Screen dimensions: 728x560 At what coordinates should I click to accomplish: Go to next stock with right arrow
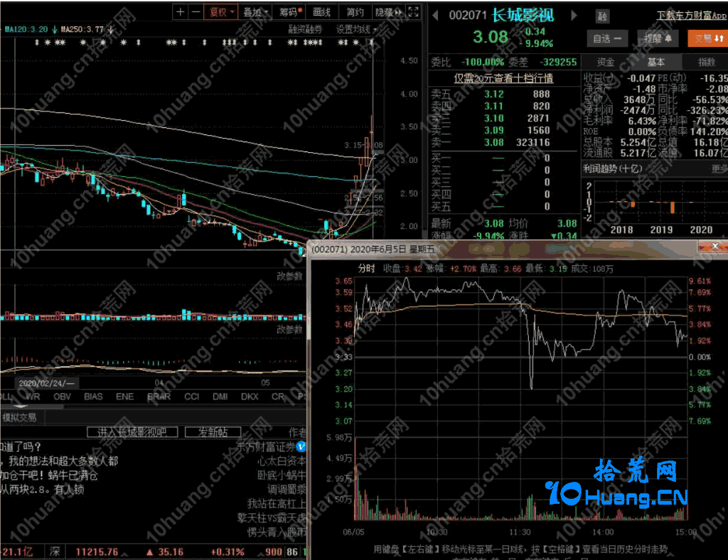pyautogui.click(x=574, y=16)
